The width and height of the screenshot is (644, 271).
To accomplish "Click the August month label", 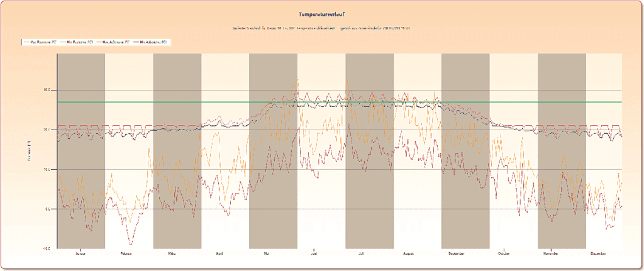I will [x=409, y=253].
